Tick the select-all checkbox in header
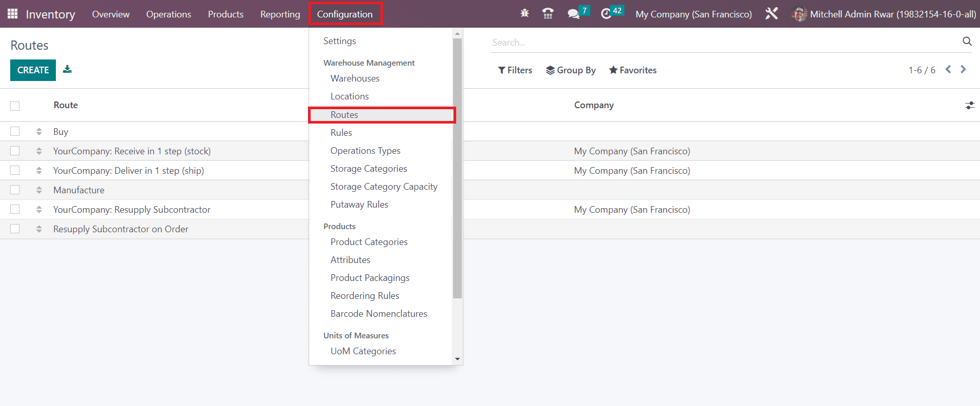 [15, 106]
